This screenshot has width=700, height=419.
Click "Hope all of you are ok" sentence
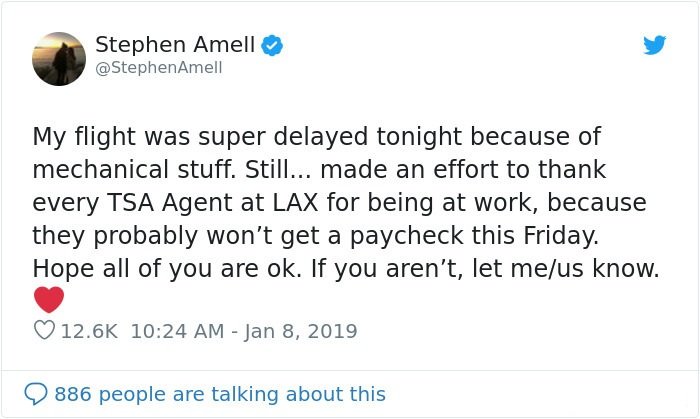click(167, 269)
